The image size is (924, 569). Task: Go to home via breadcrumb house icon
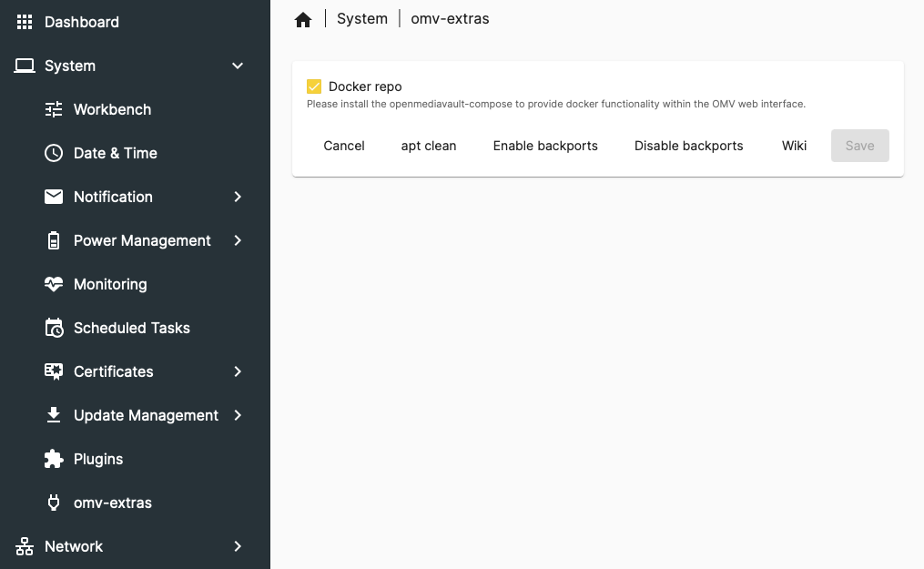coord(303,19)
